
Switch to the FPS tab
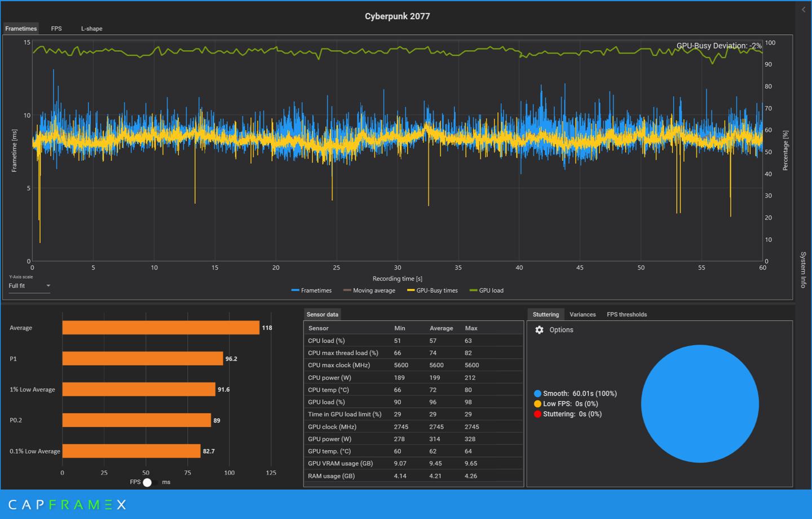[x=56, y=28]
